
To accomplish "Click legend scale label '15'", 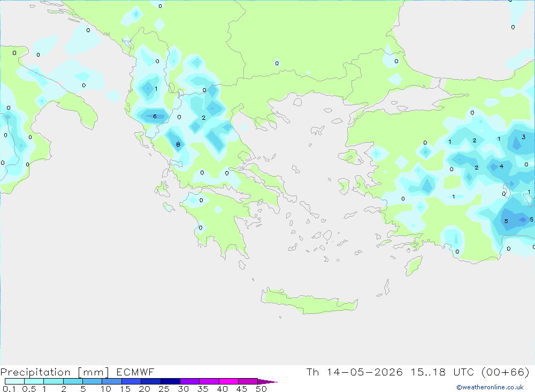I will (125, 389).
